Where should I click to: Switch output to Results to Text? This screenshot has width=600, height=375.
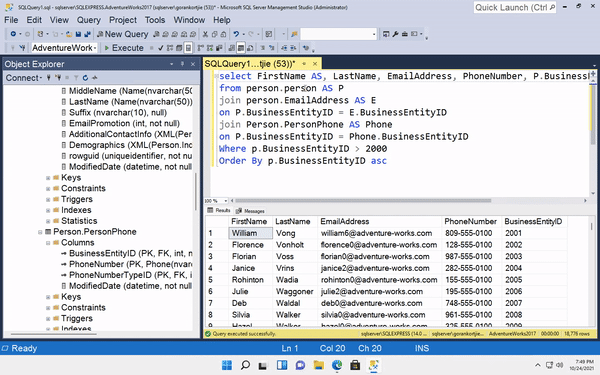[232, 48]
